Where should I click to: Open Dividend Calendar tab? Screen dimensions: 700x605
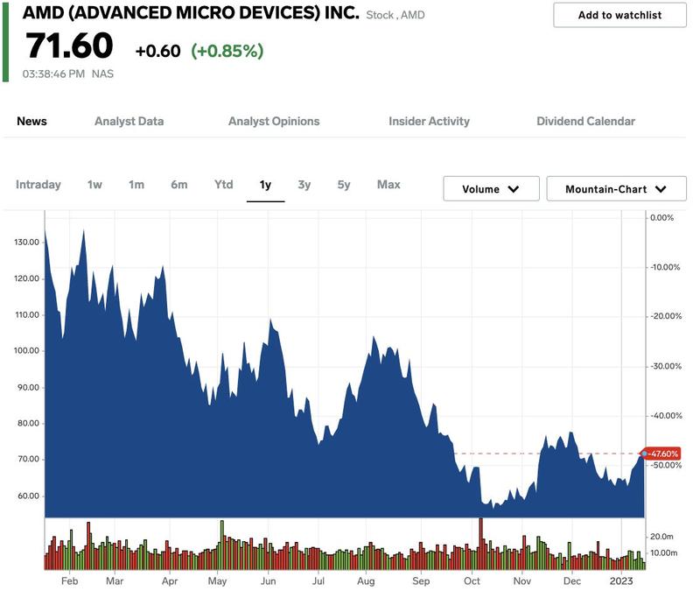click(x=585, y=121)
